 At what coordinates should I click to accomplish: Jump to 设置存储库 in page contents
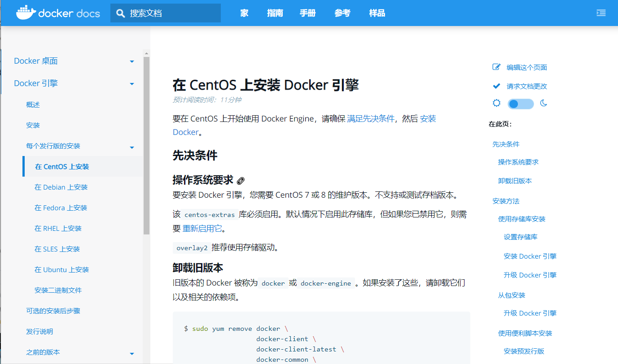click(x=521, y=237)
